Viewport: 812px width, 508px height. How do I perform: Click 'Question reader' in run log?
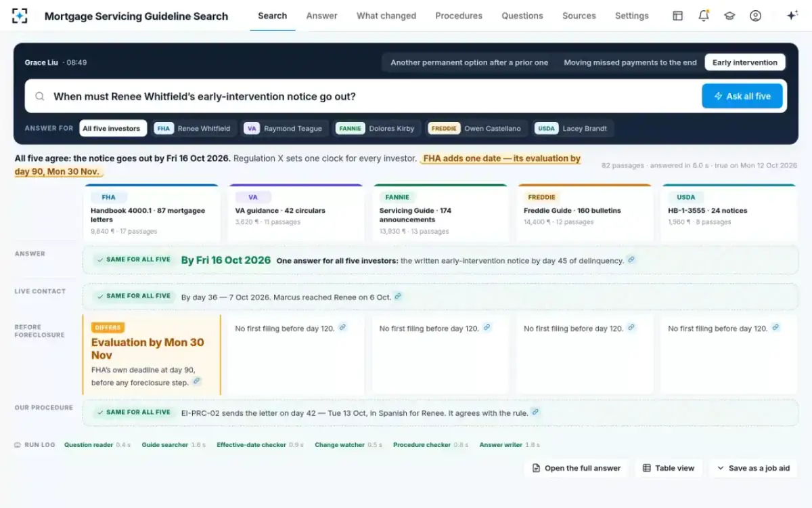pyautogui.click(x=89, y=445)
